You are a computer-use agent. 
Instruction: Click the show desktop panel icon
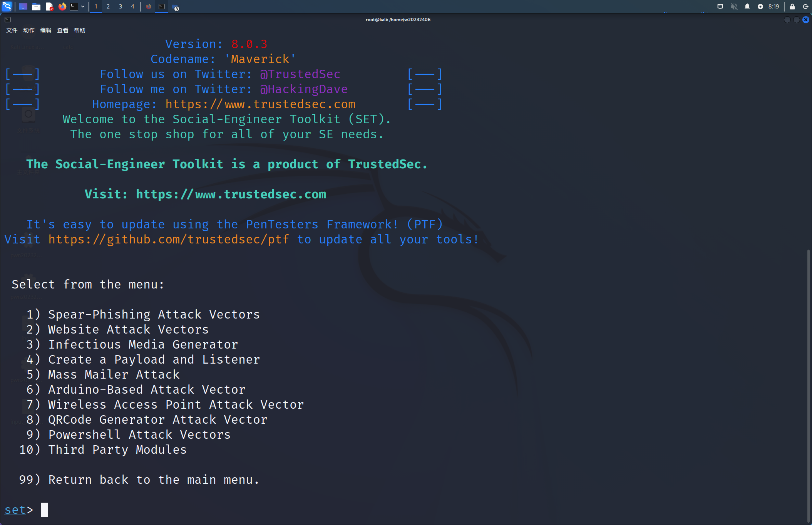23,7
